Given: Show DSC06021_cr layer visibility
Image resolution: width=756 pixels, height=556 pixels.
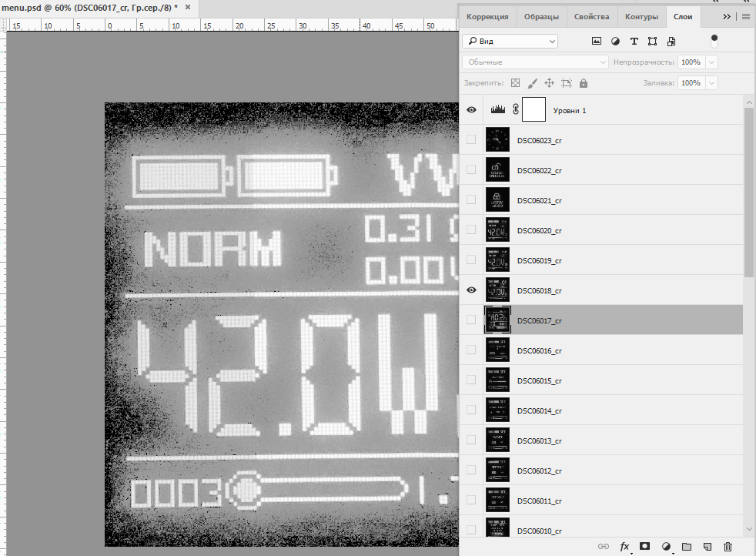Looking at the screenshot, I should click(471, 199).
